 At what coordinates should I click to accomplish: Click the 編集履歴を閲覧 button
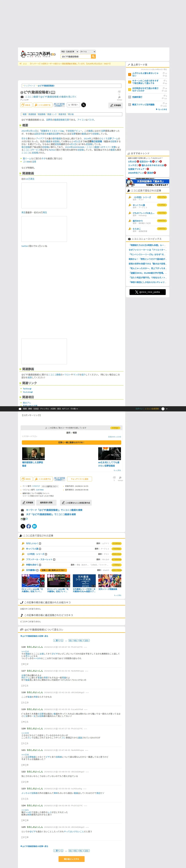click(46, 502)
